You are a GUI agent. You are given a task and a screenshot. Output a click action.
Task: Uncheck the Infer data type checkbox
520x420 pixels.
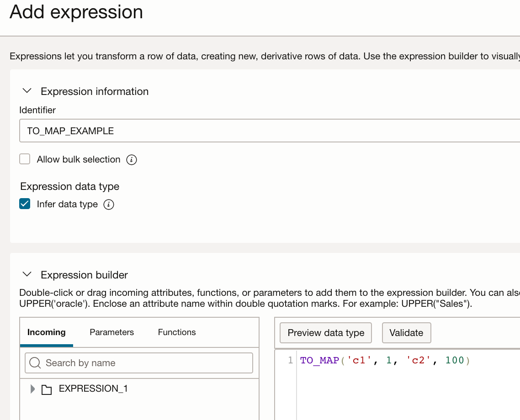[25, 204]
